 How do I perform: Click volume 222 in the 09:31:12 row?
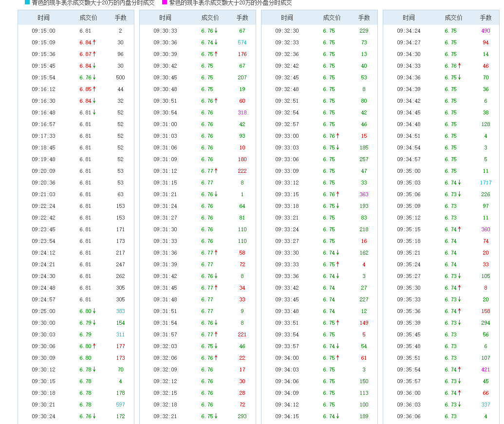242,171
